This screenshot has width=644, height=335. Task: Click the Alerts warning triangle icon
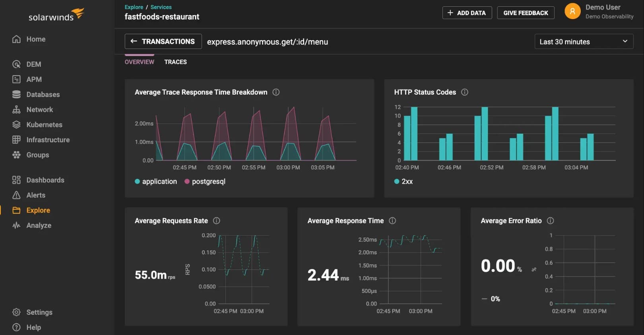click(x=16, y=195)
